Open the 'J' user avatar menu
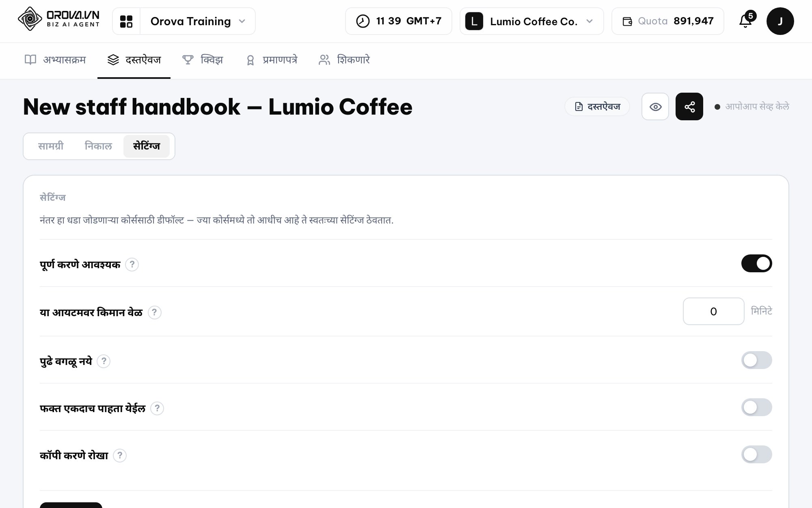The height and width of the screenshot is (508, 812). point(780,21)
